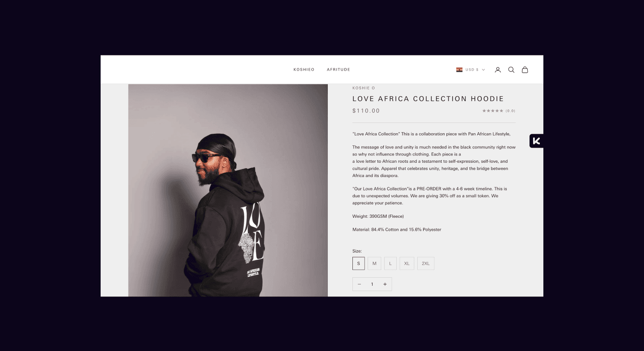The image size is (644, 351).
Task: Open the AFRITUDE menu item
Action: (339, 70)
